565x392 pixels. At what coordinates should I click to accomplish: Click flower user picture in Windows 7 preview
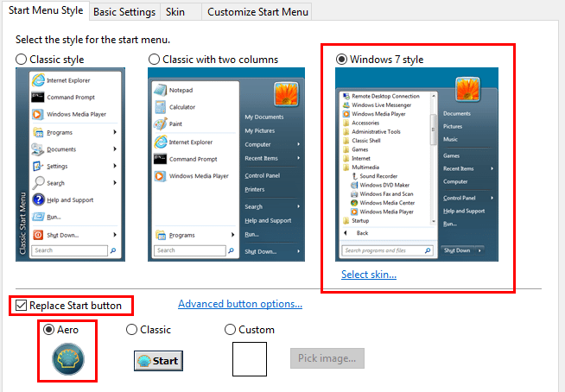click(467, 89)
